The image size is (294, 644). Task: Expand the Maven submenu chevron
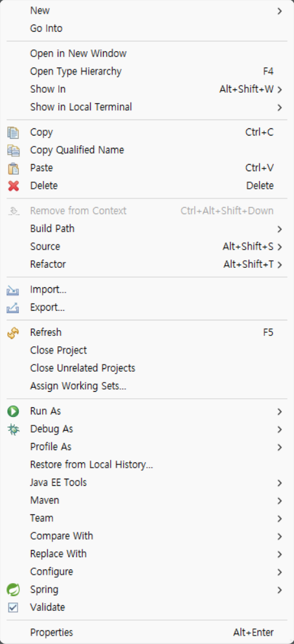click(x=280, y=501)
